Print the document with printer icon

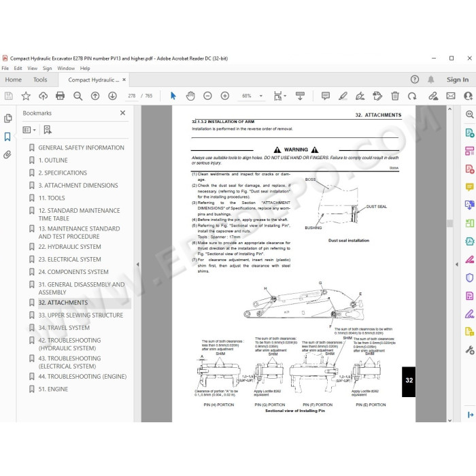click(60, 96)
